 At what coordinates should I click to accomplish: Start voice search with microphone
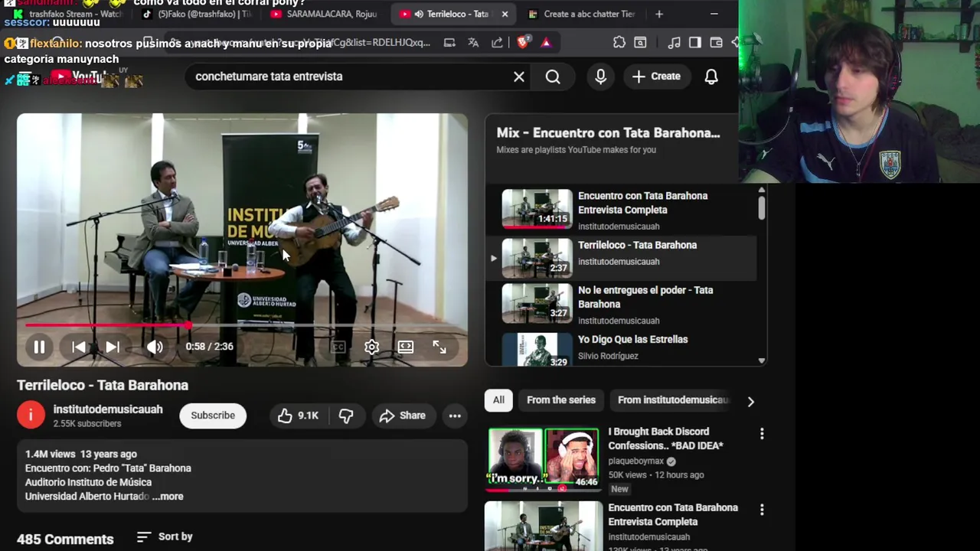pyautogui.click(x=600, y=77)
